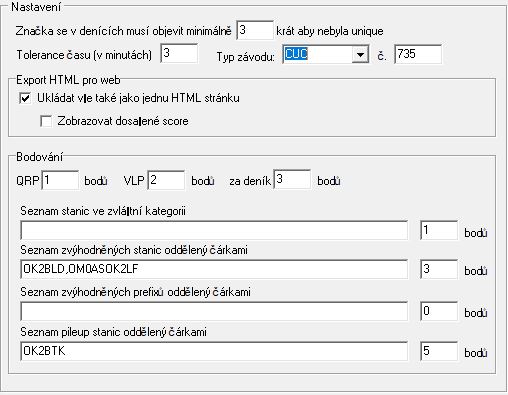Screen dimensions: 508x395
Task: Focus the QRP points input field
Action: tap(60, 180)
